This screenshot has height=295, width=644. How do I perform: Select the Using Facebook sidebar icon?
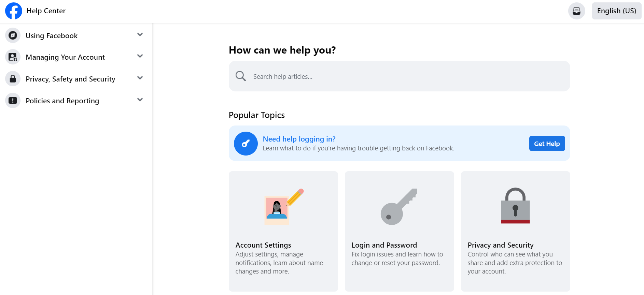pos(13,35)
